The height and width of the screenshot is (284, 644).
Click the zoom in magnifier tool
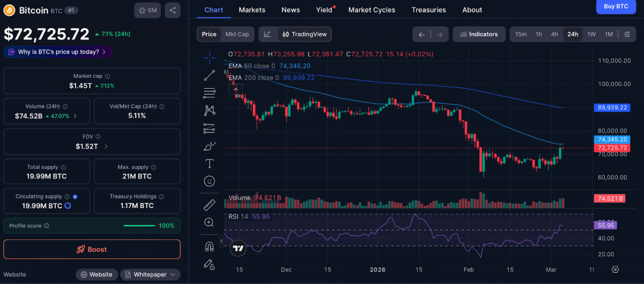tap(209, 222)
